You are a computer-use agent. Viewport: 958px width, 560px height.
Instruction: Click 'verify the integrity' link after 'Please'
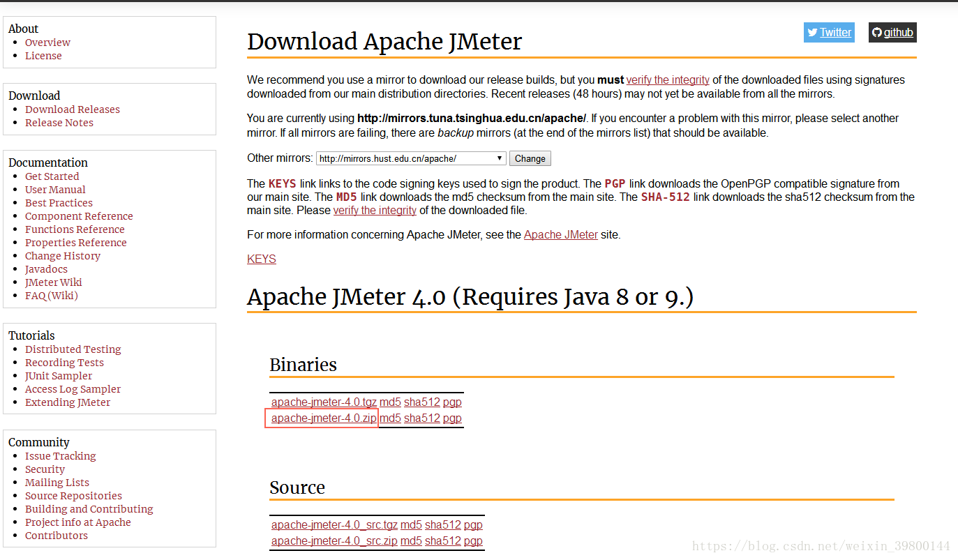pos(375,211)
